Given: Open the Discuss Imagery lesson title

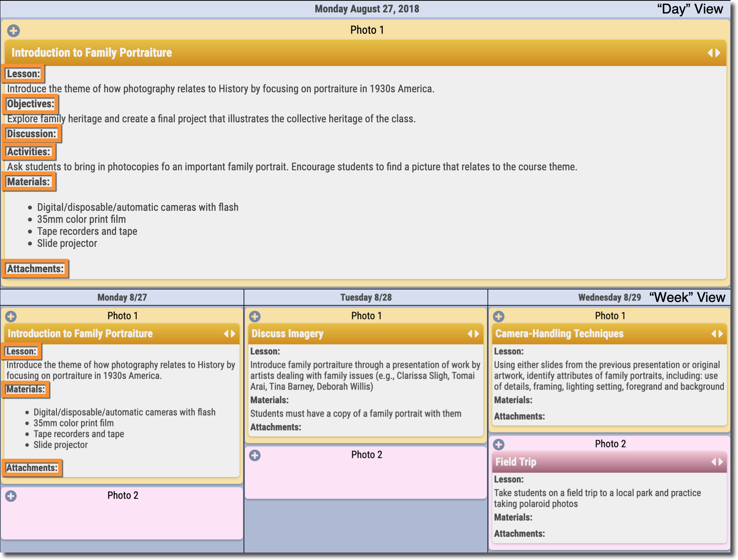Looking at the screenshot, I should (287, 334).
